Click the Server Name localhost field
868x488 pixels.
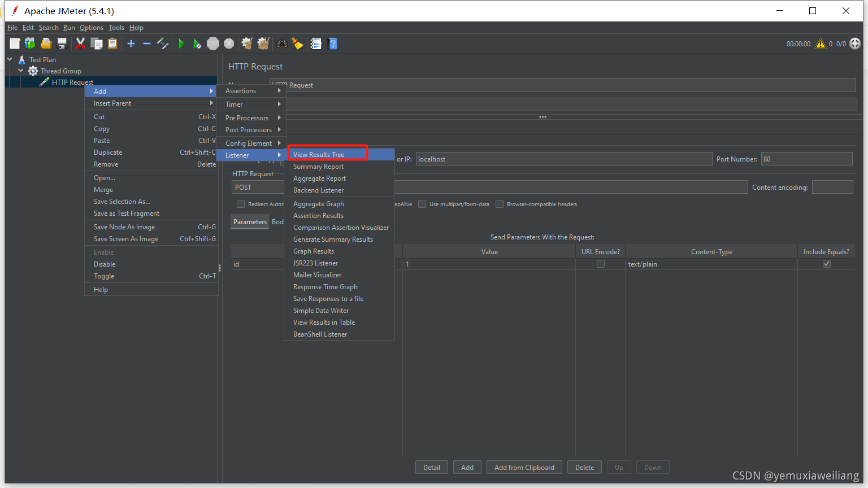tap(564, 159)
